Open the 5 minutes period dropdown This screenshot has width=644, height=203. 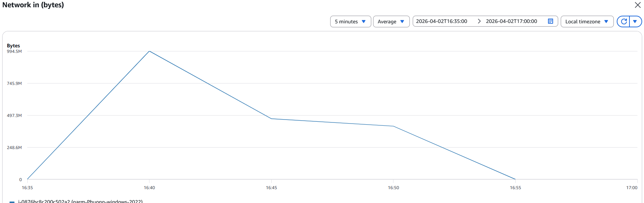(350, 22)
